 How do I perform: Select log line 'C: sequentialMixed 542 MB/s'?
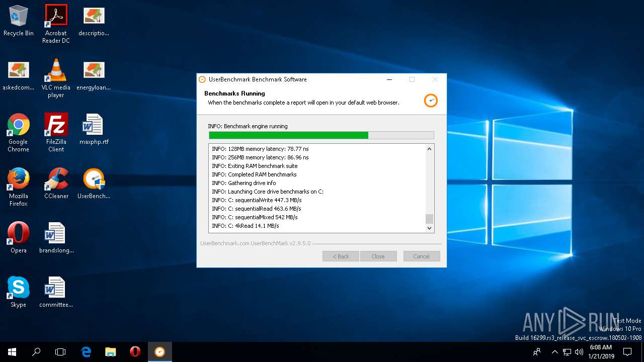255,217
